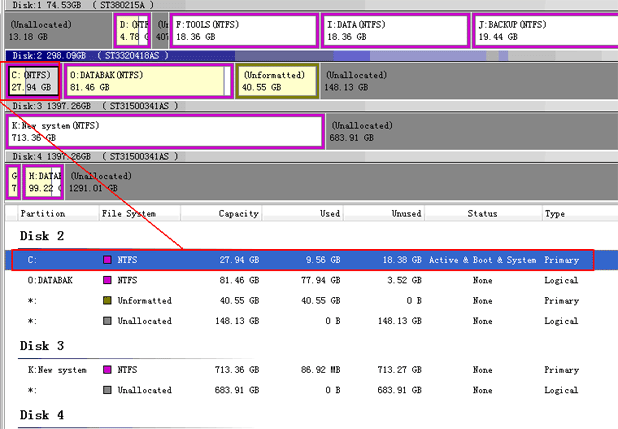Click the Disk:1 74.53GB header bar
The height and width of the screenshot is (429, 618).
(311, 5)
